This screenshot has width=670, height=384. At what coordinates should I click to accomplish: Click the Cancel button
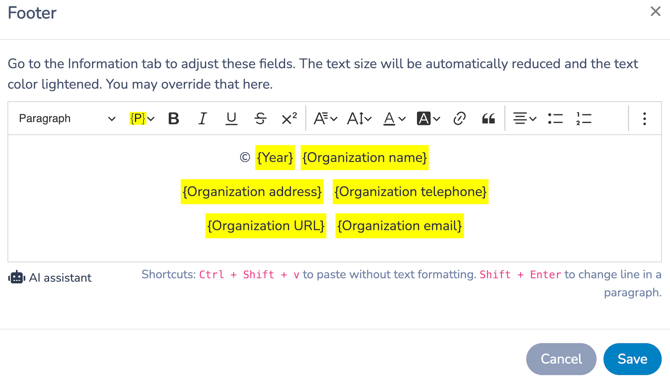pos(561,359)
